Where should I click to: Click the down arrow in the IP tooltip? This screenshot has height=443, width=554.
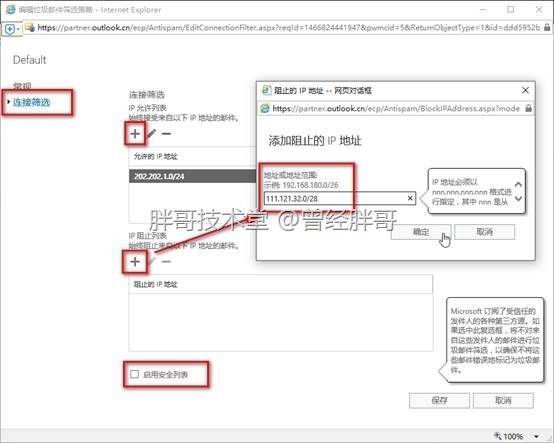coord(518,199)
